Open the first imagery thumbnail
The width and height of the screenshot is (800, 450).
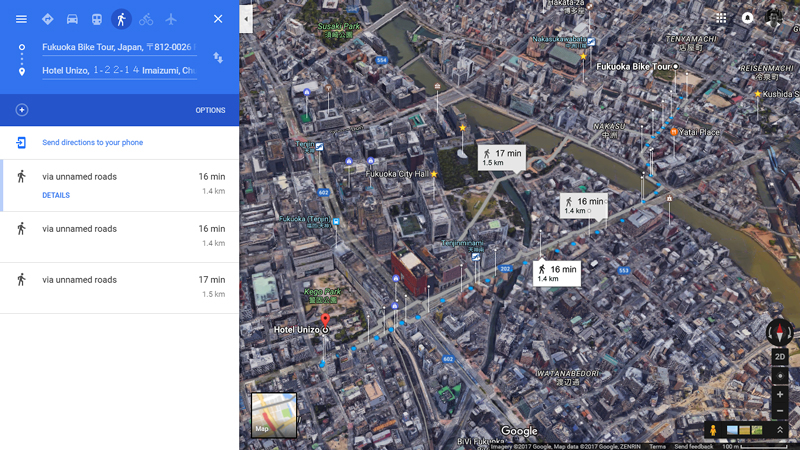pos(732,430)
